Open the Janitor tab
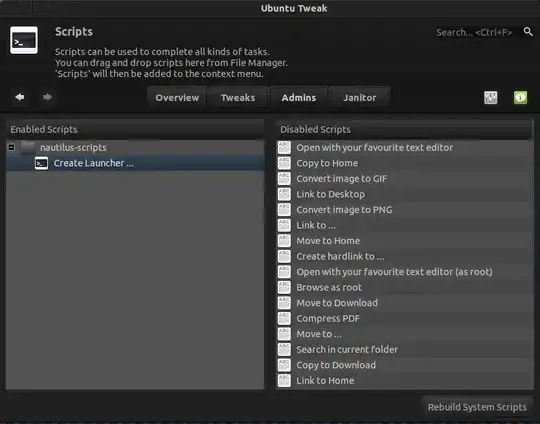Image resolution: width=540 pixels, height=424 pixels. click(360, 98)
